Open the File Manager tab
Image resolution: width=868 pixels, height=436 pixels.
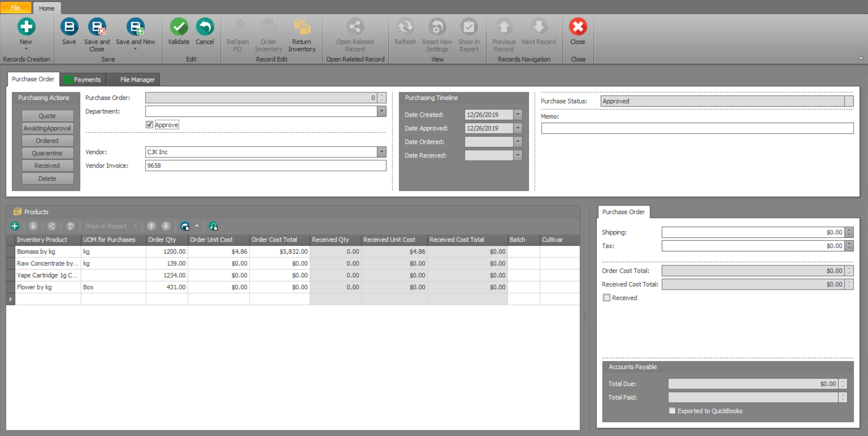click(x=137, y=80)
